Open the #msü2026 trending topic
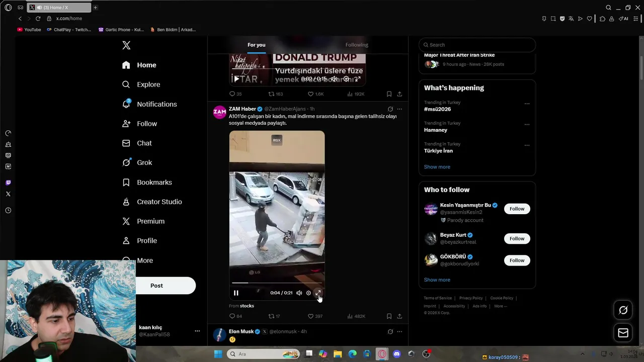Viewport: 644px width, 362px height. pyautogui.click(x=437, y=109)
